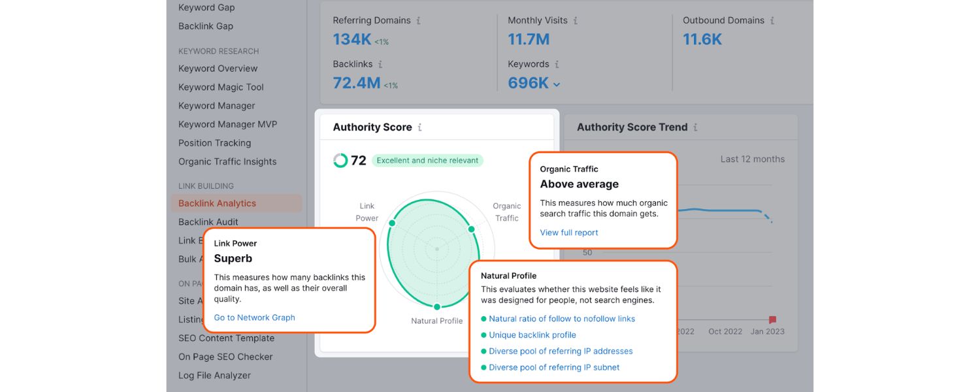
Task: Click the Unique backlink profile link
Action: pos(532,335)
